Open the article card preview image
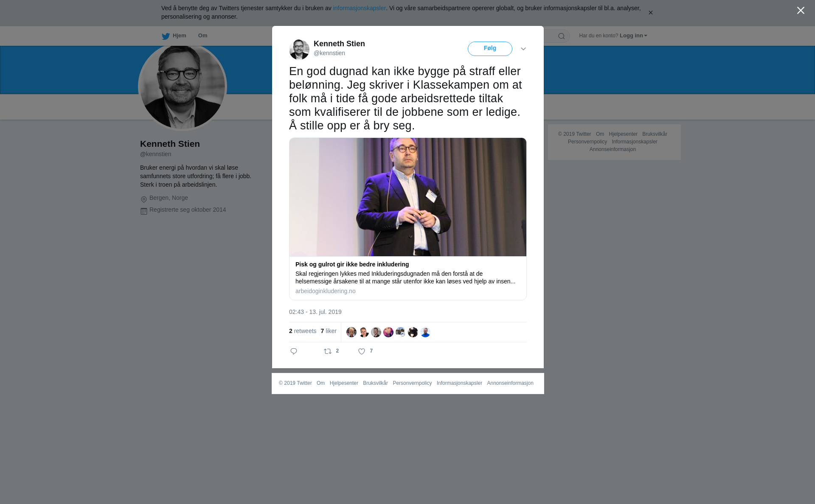Screen dimensions: 815x504 (x=407, y=197)
